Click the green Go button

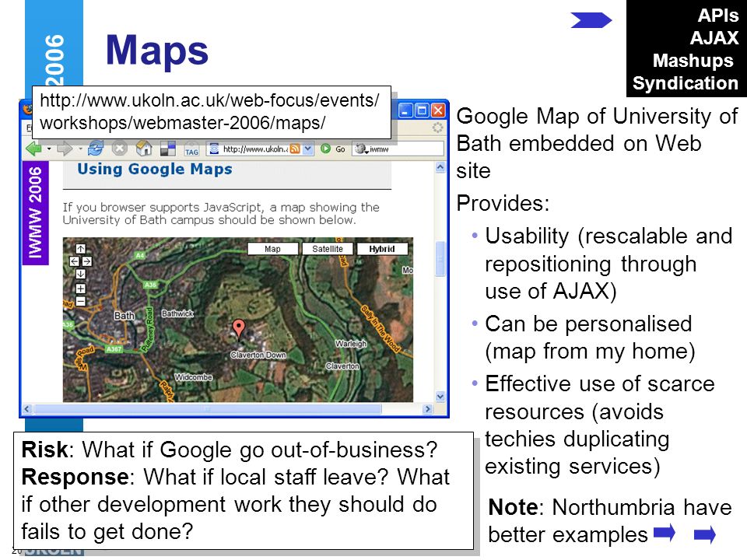pyautogui.click(x=332, y=149)
